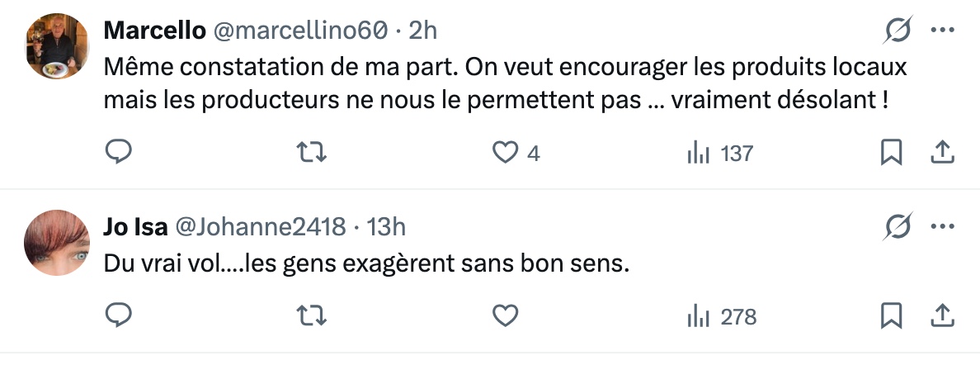Open the @marcellino60 handle link
Screen dimensions: 980x365
click(x=300, y=31)
